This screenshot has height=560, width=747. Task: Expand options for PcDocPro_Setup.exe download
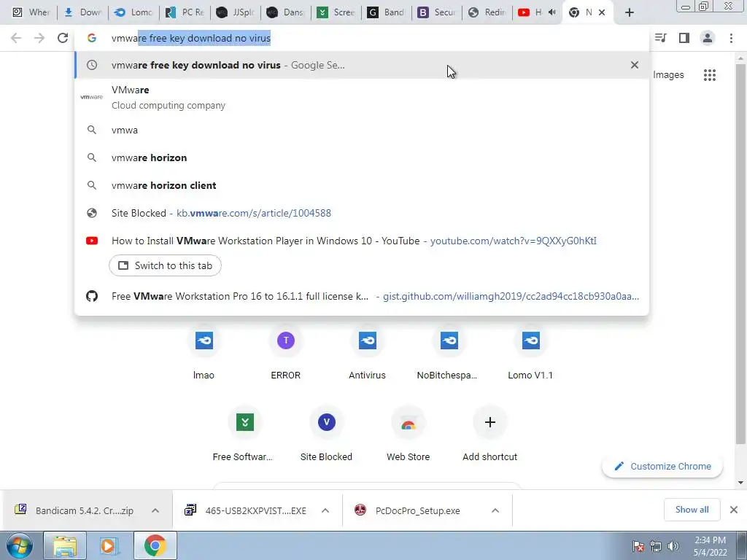coord(495,510)
